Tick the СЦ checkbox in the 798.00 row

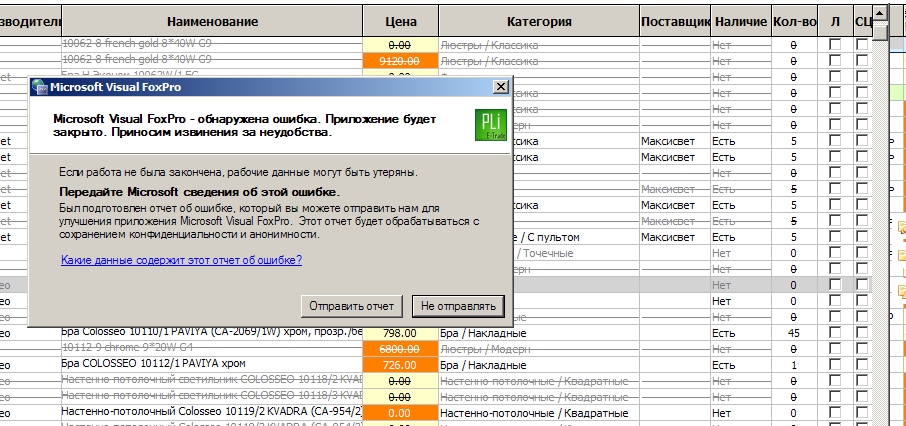(x=862, y=333)
